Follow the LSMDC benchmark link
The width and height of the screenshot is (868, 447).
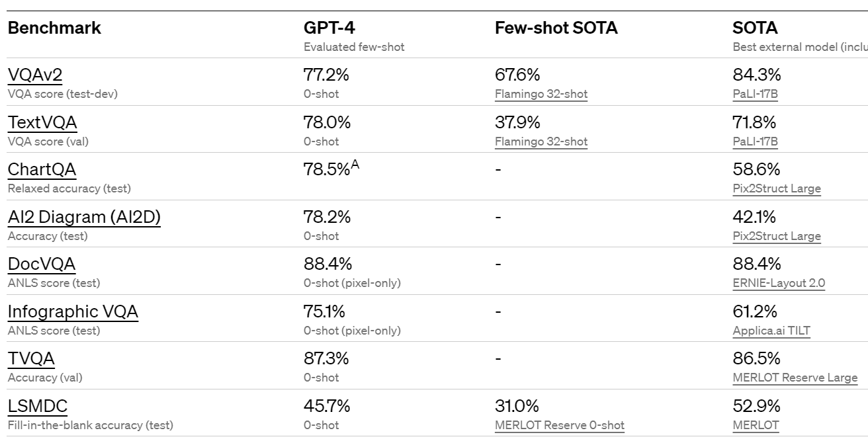click(38, 406)
